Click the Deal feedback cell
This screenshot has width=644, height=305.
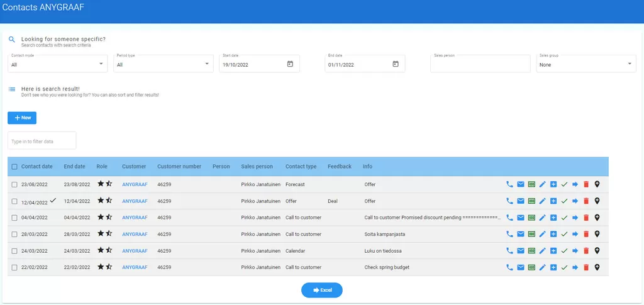pyautogui.click(x=333, y=201)
